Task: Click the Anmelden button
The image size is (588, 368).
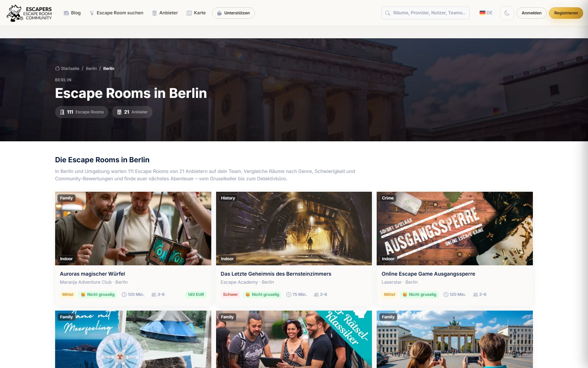Action: coord(531,13)
